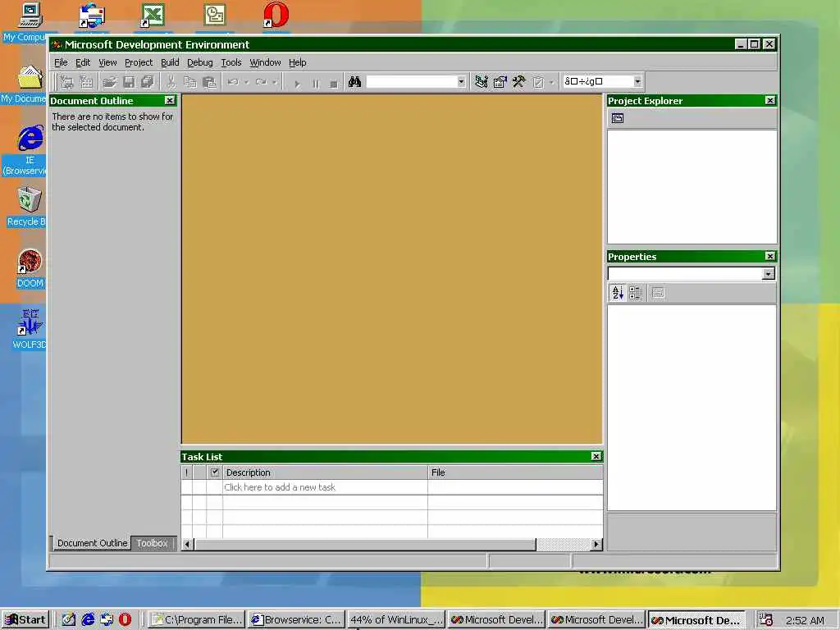Screen dimensions: 840x630
Task: Click the Start (play) debug icon
Action: (x=297, y=83)
